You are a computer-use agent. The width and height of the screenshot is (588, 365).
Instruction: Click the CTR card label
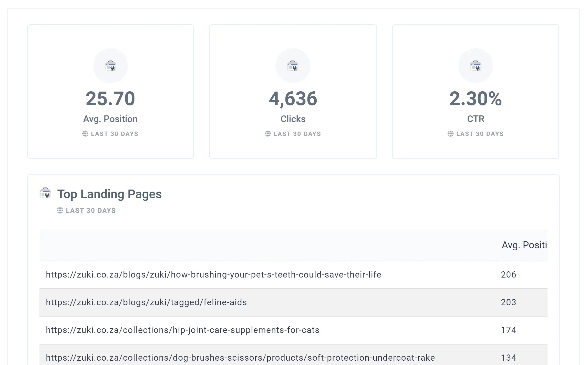476,119
